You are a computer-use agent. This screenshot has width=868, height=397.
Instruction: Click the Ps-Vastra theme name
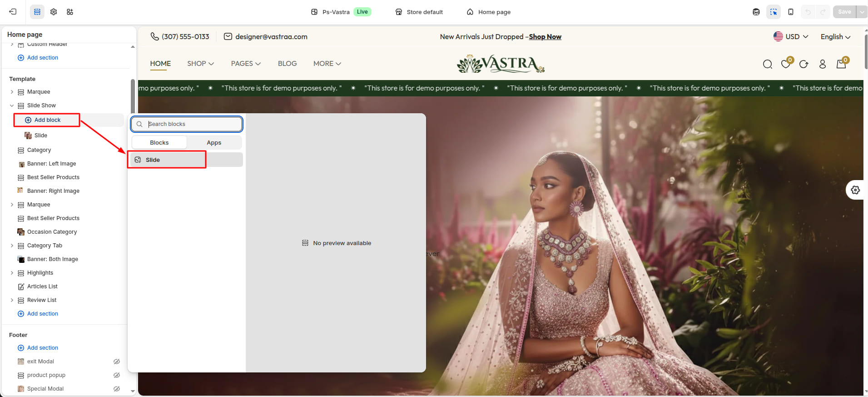pos(336,12)
